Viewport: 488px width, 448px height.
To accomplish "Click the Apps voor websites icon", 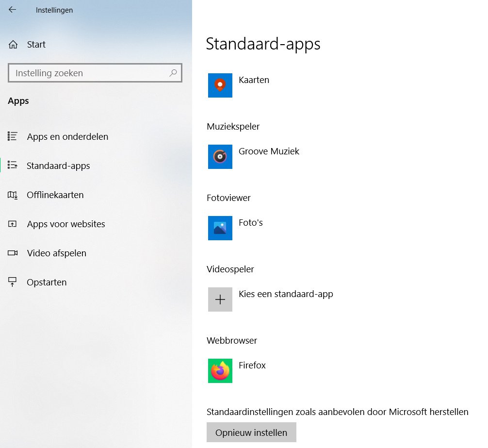I will 13,224.
